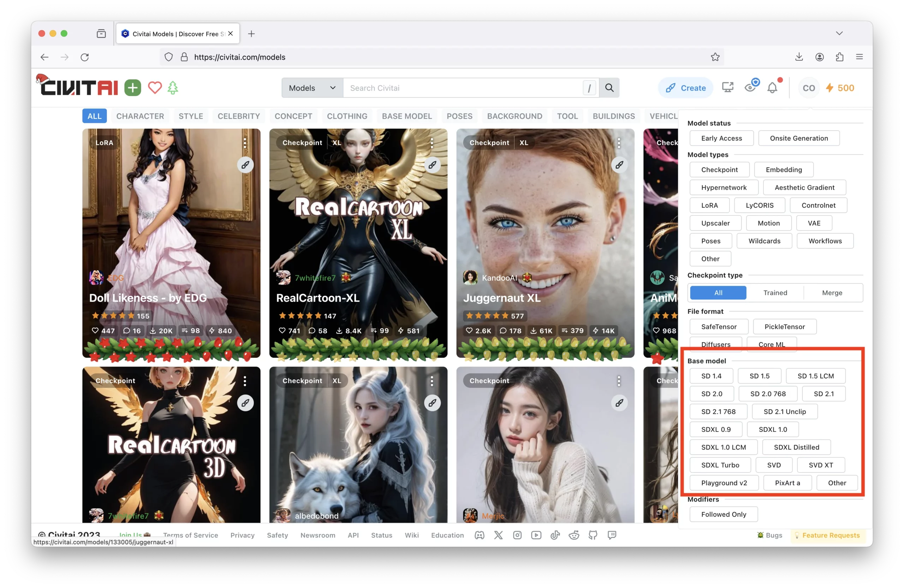Open three-dot menu on Doll Likeness card
The width and height of the screenshot is (904, 588).
tap(245, 143)
